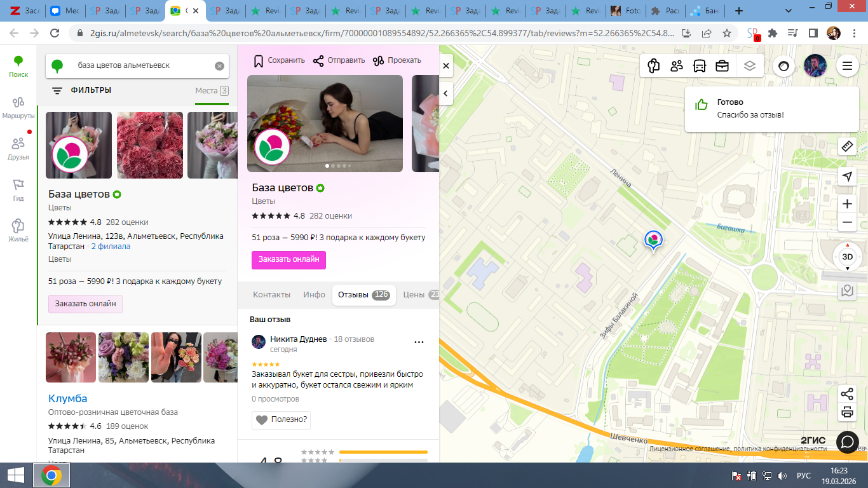The width and height of the screenshot is (868, 488).
Task: Open the public transport bus layer
Action: click(x=700, y=65)
